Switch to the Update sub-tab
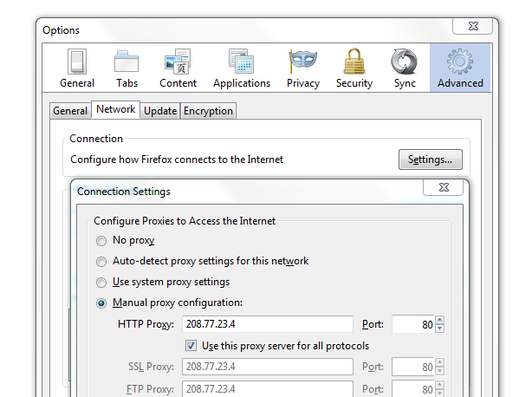Screen dimensions: 532x397 [x=160, y=111]
